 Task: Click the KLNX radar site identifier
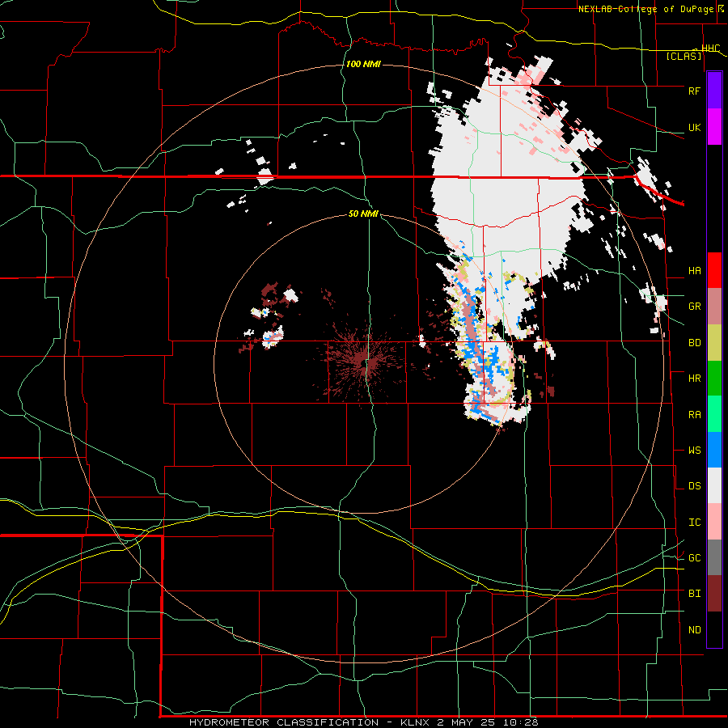[417, 722]
